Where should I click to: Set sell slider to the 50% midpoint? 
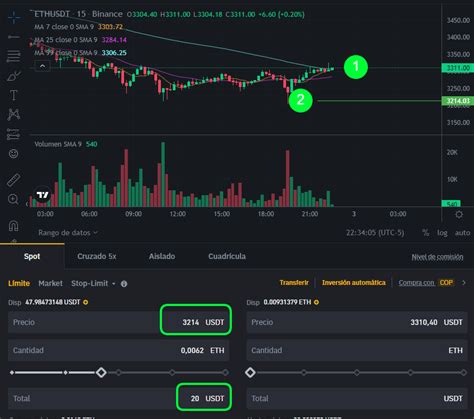point(357,372)
